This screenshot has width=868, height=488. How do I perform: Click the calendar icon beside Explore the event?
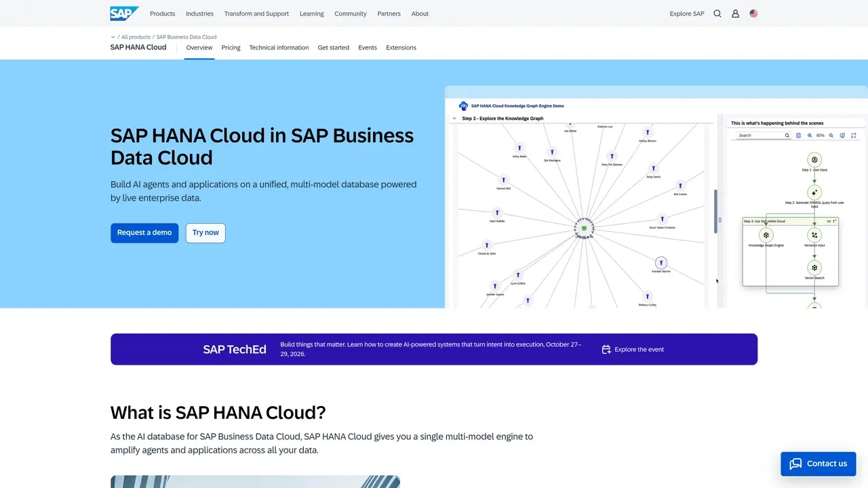coord(606,350)
